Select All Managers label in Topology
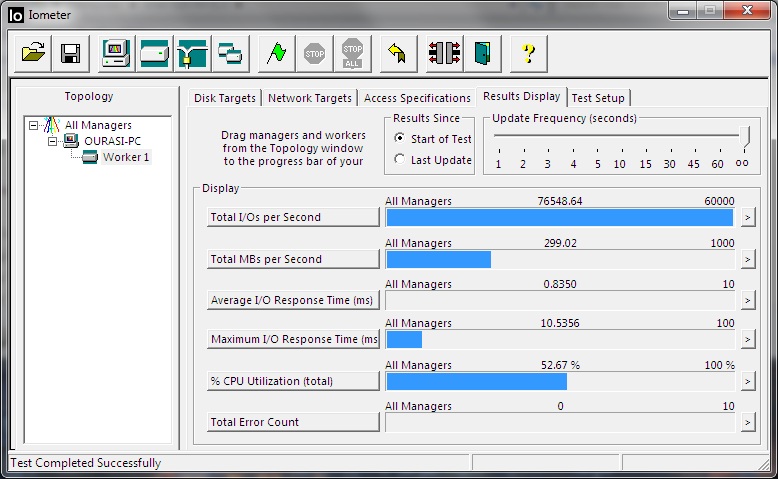The image size is (778, 479). [x=98, y=125]
